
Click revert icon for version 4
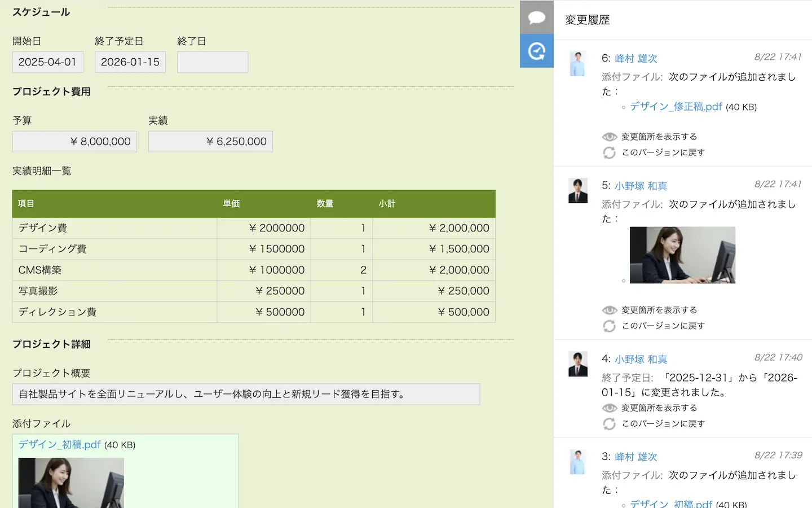click(x=609, y=423)
